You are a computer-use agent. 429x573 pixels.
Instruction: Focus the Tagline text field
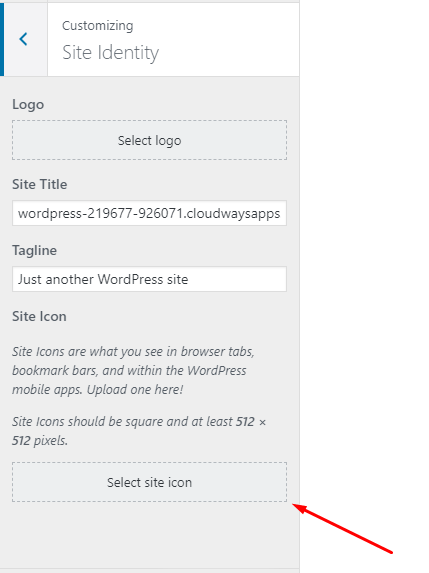(149, 280)
